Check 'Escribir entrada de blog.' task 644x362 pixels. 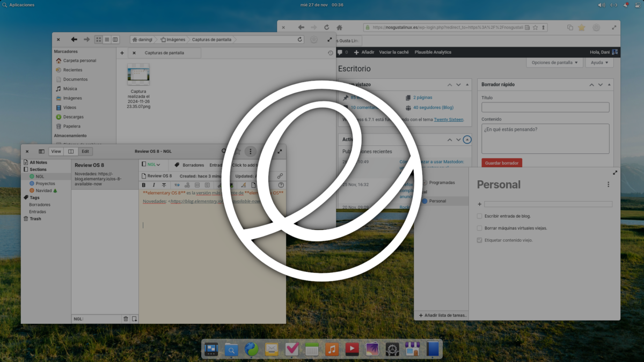[x=479, y=216]
